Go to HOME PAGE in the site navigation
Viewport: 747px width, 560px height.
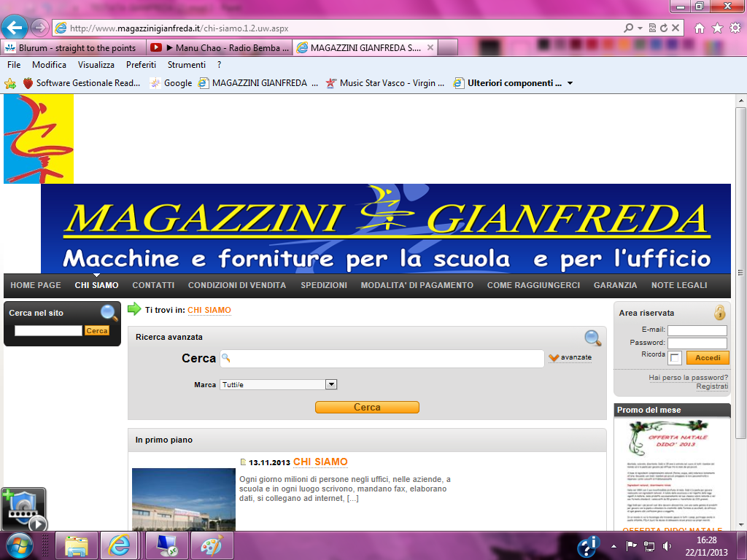click(36, 285)
